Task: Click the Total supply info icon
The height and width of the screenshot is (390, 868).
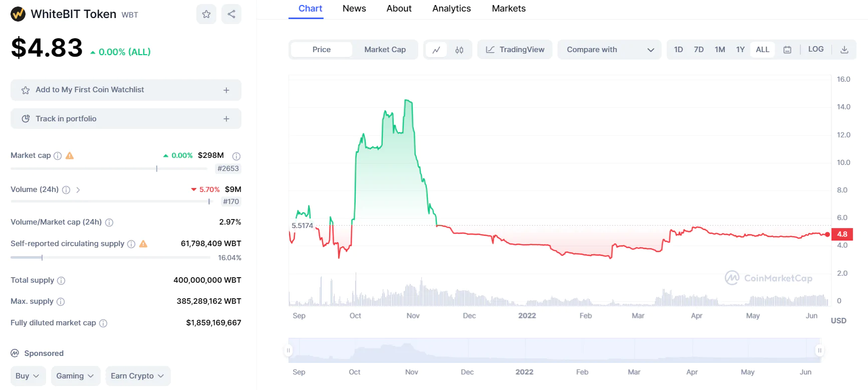Action: (x=61, y=281)
